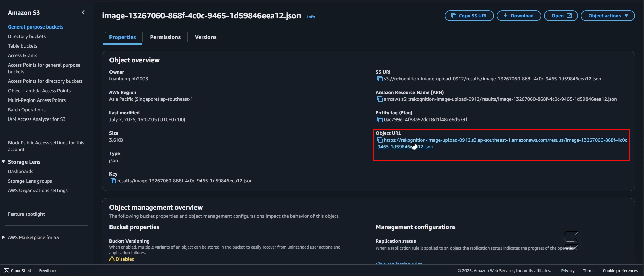Copy the object Key icon
The image size is (644, 276).
tap(113, 181)
